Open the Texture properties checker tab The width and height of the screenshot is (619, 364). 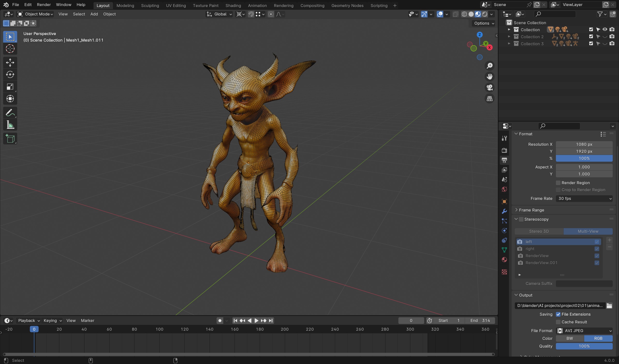pyautogui.click(x=504, y=272)
